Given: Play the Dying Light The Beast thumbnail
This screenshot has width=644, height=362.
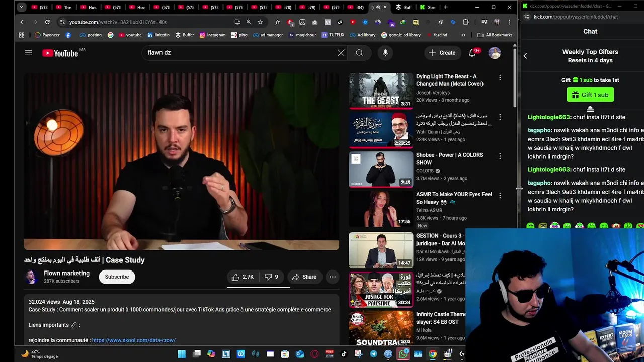Looking at the screenshot, I should click(x=381, y=90).
